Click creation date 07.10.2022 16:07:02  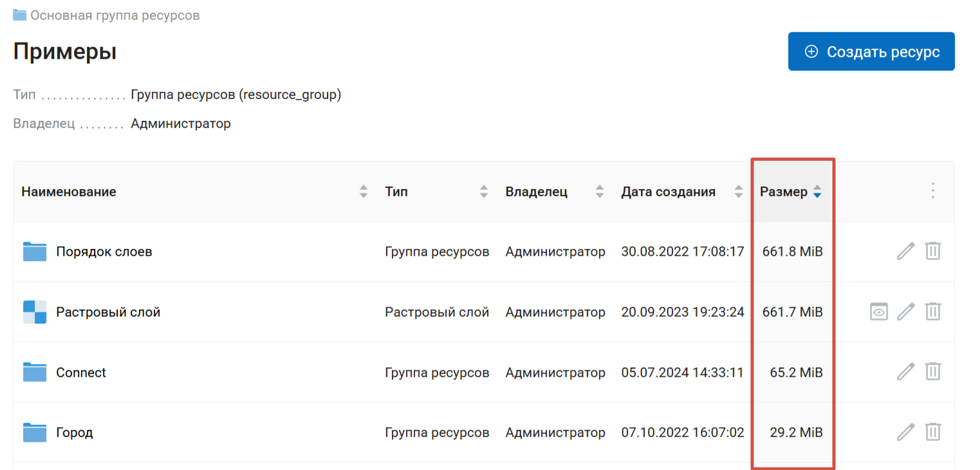point(683,433)
